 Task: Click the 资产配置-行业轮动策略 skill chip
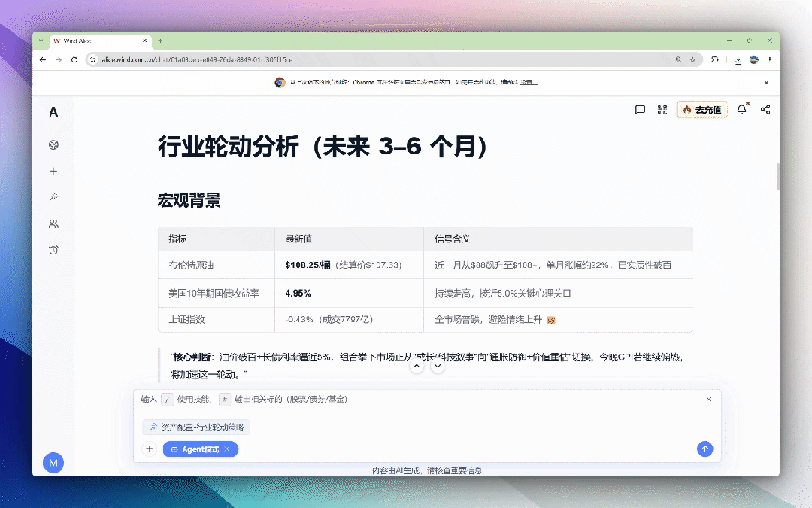(196, 427)
